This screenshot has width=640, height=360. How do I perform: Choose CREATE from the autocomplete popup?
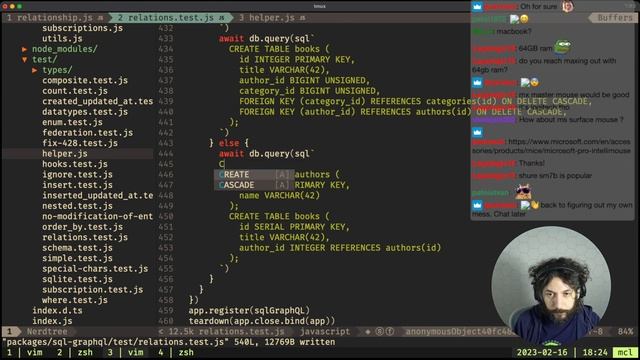254,175
